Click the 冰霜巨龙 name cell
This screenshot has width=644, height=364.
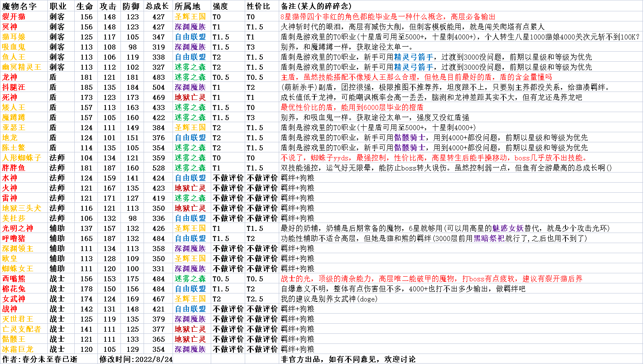point(18,349)
